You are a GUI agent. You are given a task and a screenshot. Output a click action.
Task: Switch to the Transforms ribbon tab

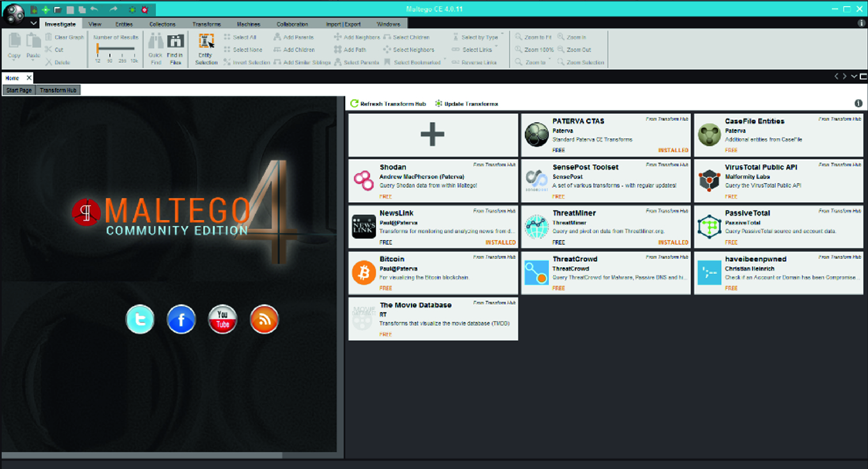tap(206, 24)
